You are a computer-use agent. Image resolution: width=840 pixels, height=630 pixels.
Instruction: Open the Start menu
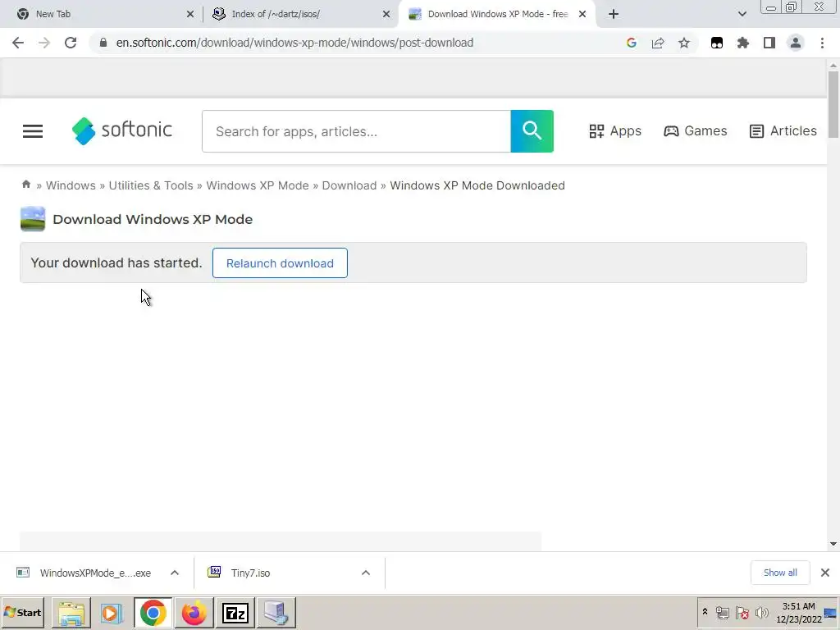pyautogui.click(x=23, y=613)
